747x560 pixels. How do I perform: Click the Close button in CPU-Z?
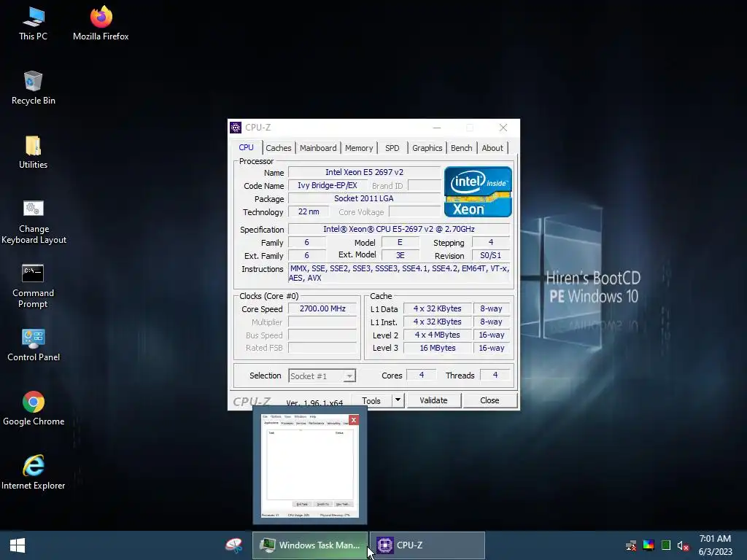tap(489, 400)
